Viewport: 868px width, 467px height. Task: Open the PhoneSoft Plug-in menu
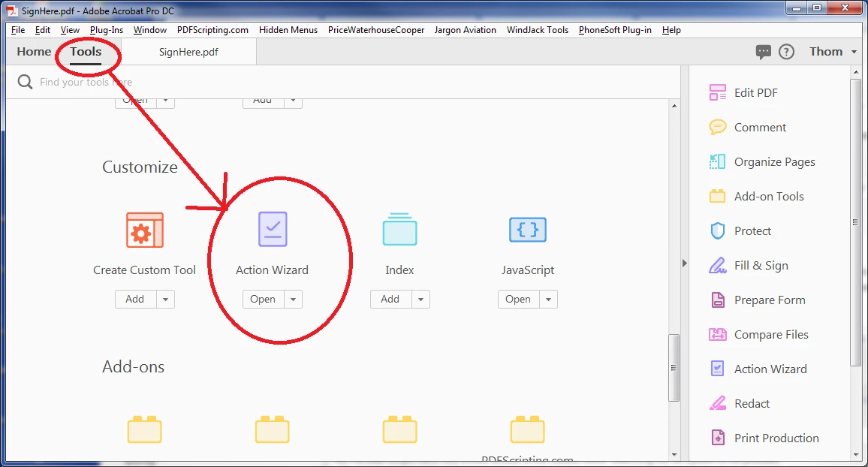[x=615, y=30]
